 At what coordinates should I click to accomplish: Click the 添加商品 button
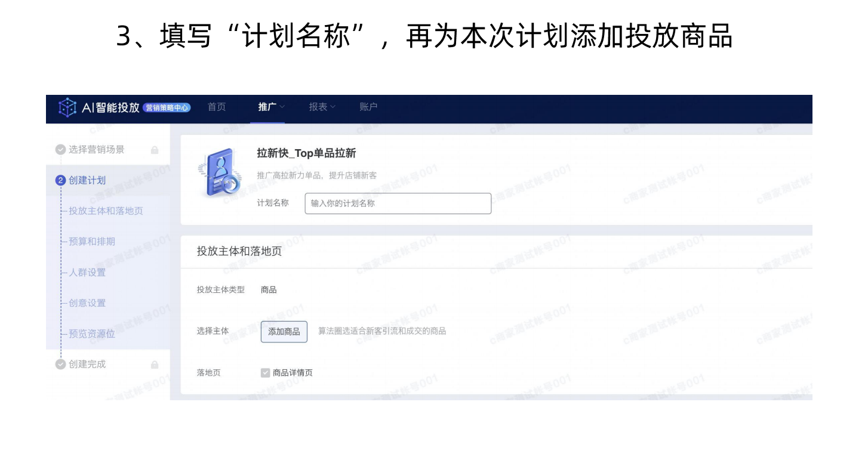284,332
